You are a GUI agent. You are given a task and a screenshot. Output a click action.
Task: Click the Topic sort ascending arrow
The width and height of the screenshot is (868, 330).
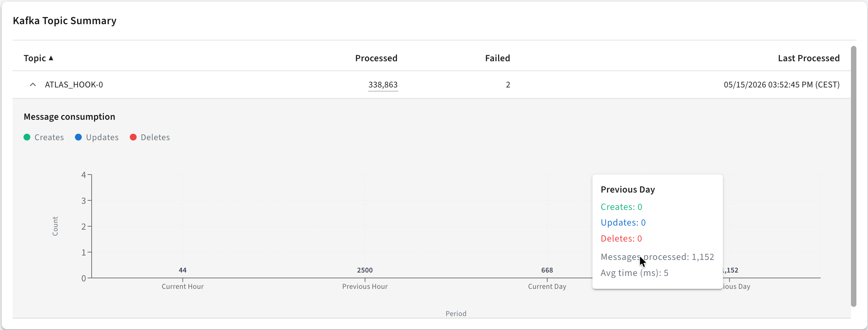point(51,58)
